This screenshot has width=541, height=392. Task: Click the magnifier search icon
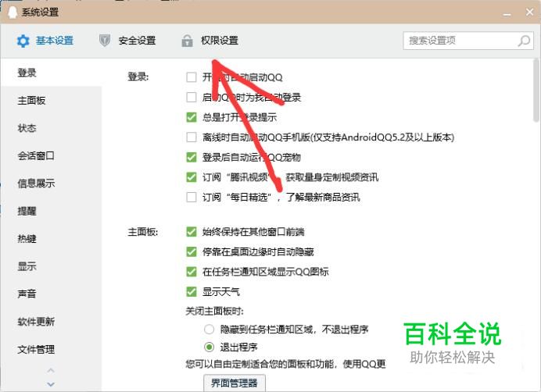tap(524, 41)
